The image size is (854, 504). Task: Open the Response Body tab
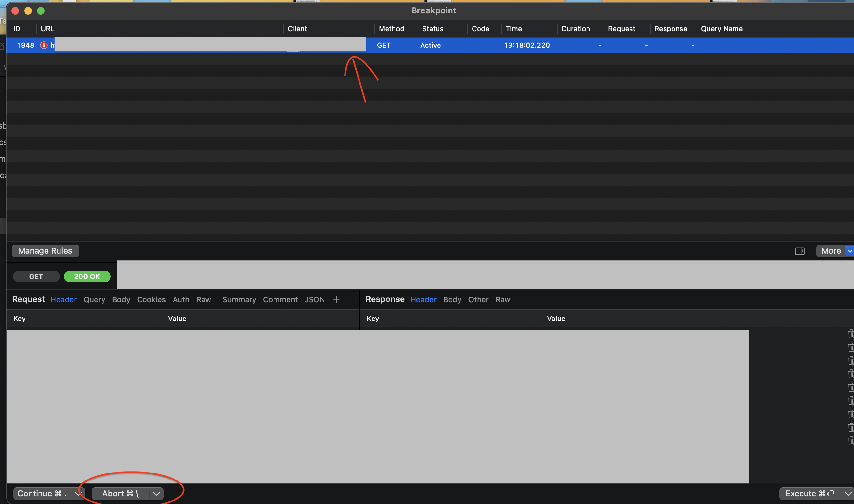coord(452,299)
